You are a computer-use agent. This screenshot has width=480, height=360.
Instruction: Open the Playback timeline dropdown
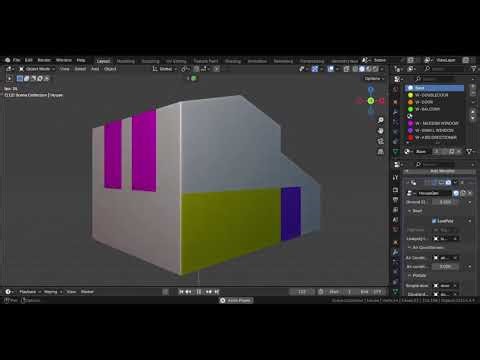click(29, 292)
